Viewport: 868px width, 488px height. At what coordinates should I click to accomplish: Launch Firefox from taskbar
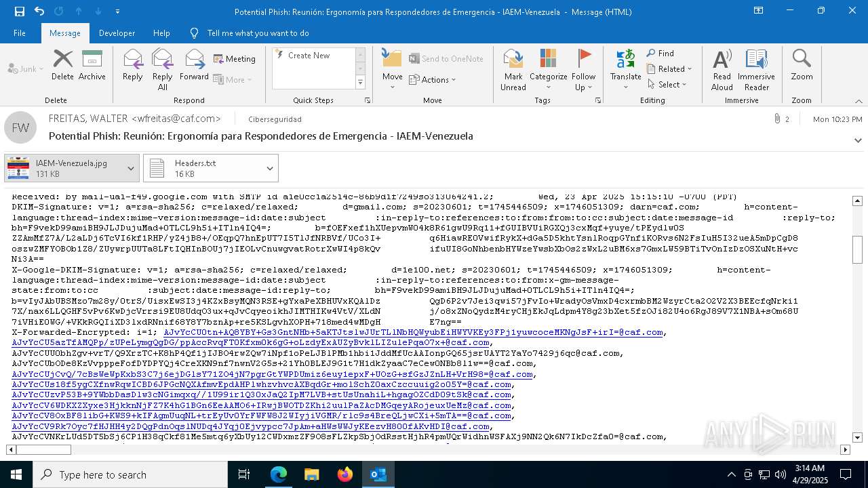click(344, 474)
